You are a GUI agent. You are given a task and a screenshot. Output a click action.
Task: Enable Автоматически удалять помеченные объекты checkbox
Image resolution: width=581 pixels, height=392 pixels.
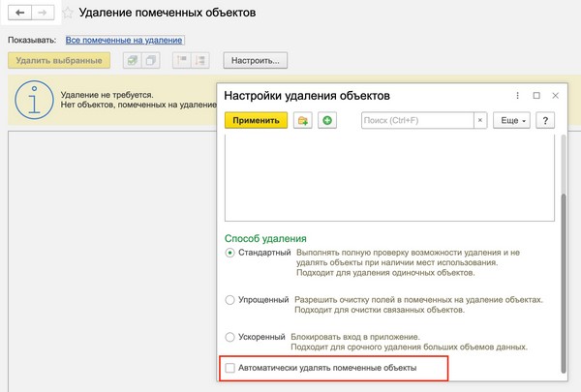pos(230,368)
